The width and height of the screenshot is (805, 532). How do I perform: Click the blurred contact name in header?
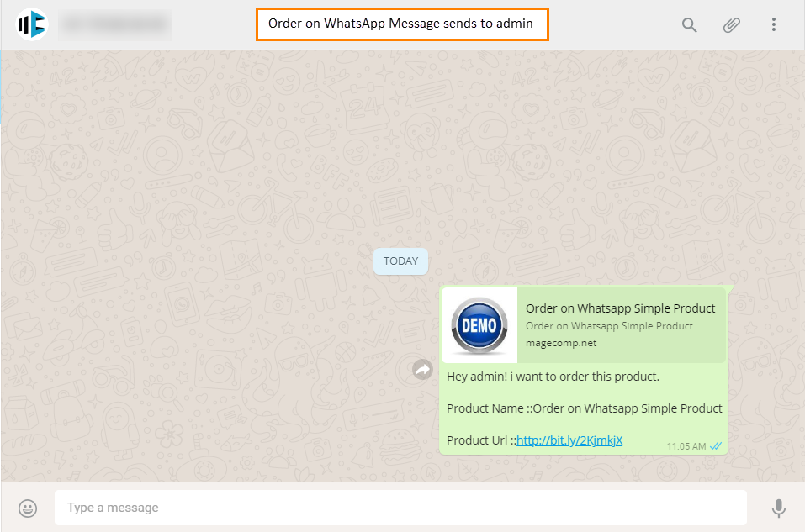(115, 24)
